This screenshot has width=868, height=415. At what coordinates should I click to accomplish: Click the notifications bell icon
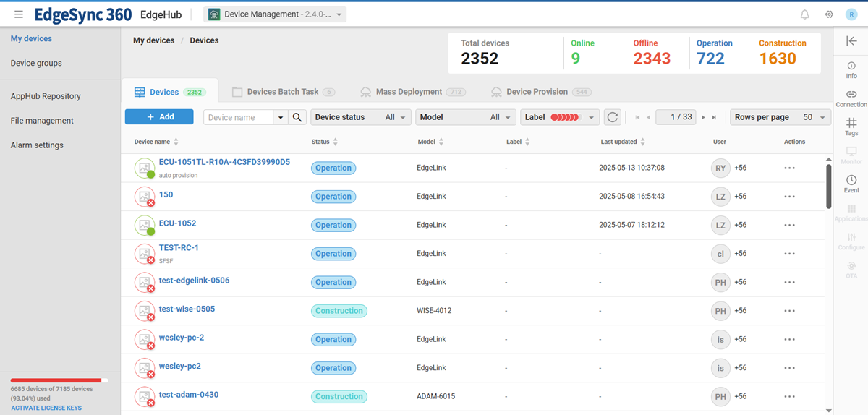(804, 14)
